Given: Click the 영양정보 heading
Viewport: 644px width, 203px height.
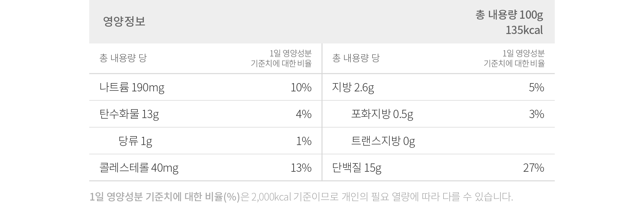Looking at the screenshot, I should [x=124, y=21].
